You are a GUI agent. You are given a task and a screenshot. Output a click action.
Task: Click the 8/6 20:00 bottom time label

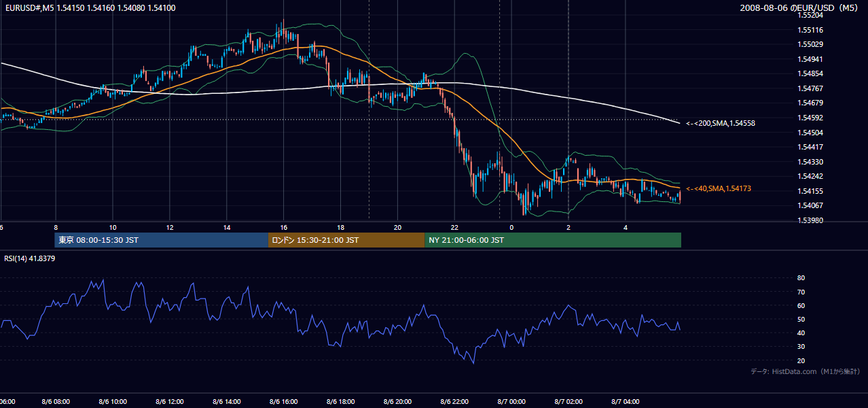(x=397, y=402)
